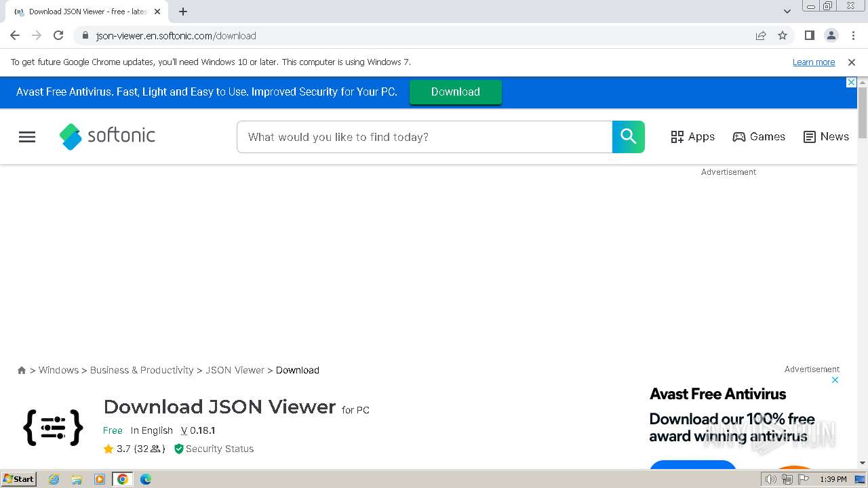868x488 pixels.
Task: Open the system tray volume control
Action: pyautogui.click(x=770, y=479)
